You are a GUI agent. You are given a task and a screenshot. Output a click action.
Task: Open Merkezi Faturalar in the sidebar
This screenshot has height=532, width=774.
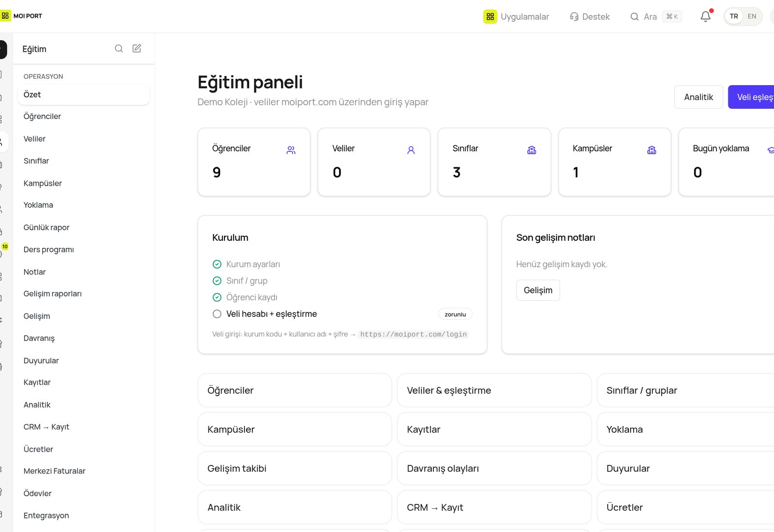pos(84,471)
